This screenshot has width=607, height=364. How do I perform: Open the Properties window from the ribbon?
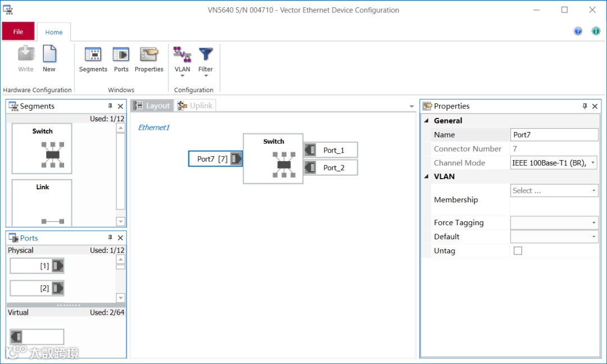pos(149,59)
